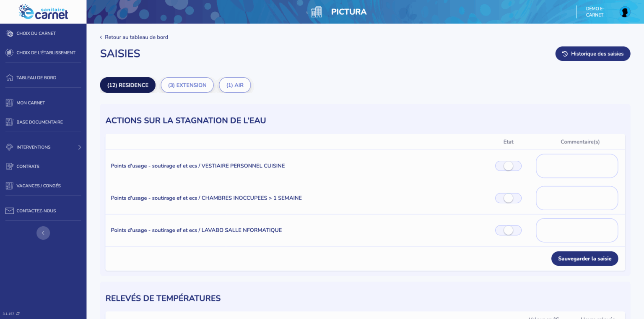Image resolution: width=644 pixels, height=319 pixels.
Task: Click the refresh icon beside version 3.1.157
Action: (x=18, y=314)
